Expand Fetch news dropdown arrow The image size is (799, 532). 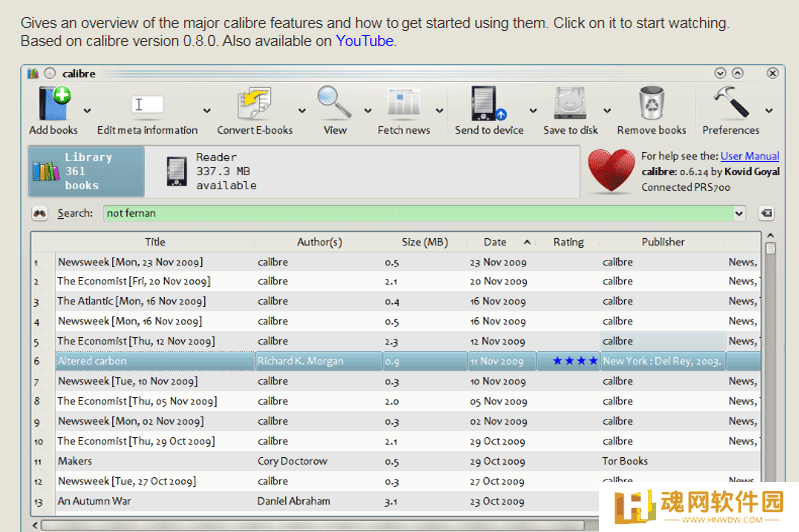point(439,111)
